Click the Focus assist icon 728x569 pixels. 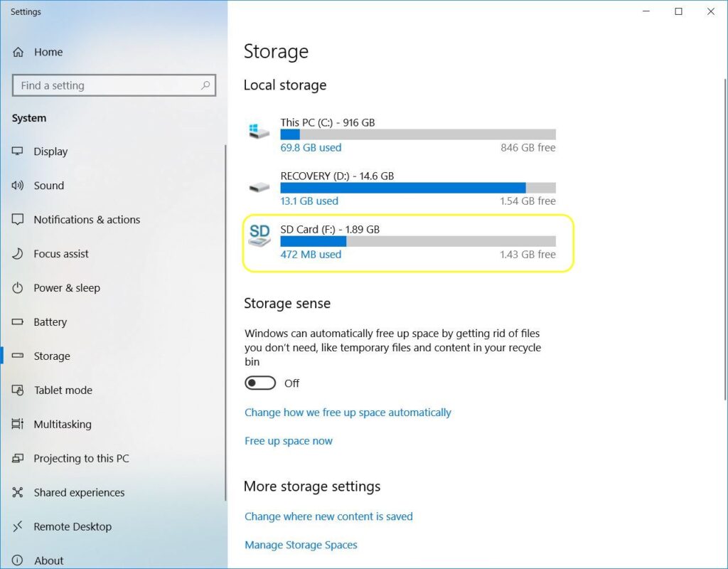click(18, 254)
